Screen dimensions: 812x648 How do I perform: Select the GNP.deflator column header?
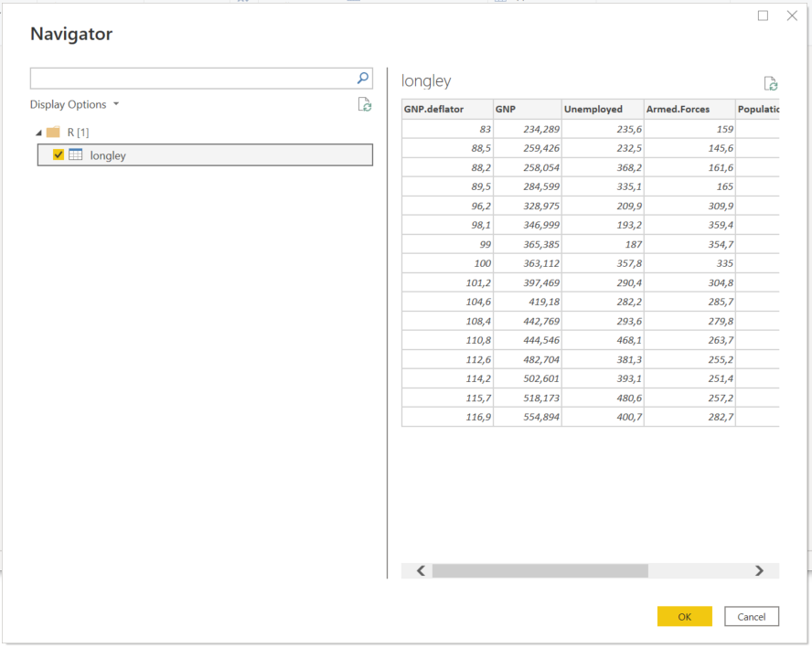[x=447, y=109]
